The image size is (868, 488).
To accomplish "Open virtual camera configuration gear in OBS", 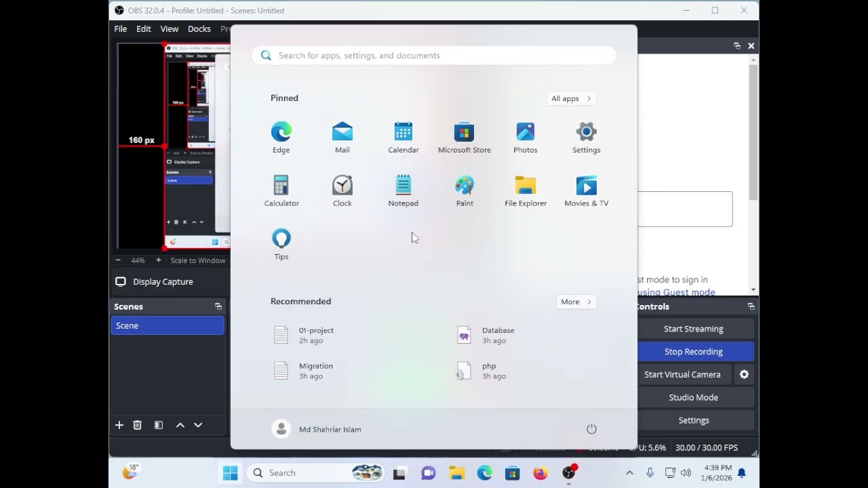I will point(744,374).
